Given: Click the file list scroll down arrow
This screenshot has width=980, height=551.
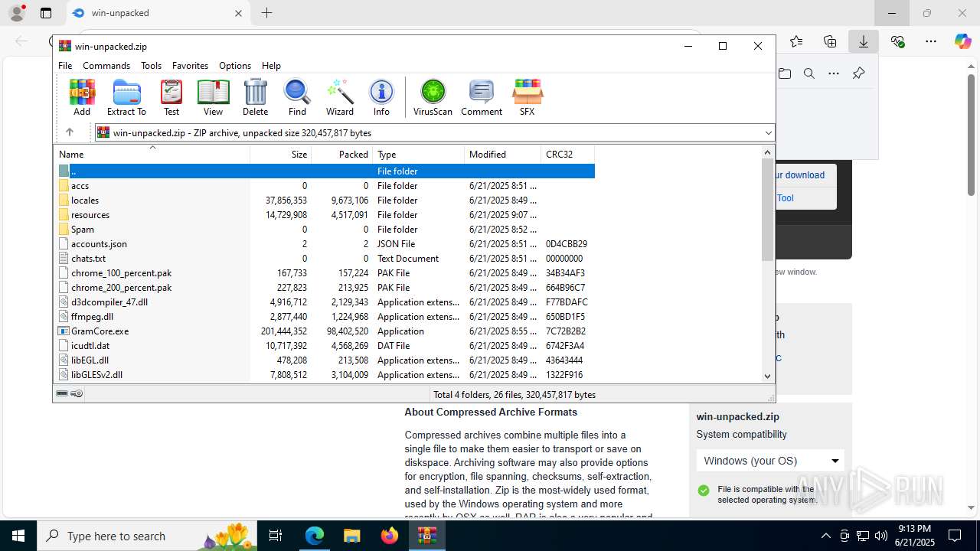Looking at the screenshot, I should 768,376.
